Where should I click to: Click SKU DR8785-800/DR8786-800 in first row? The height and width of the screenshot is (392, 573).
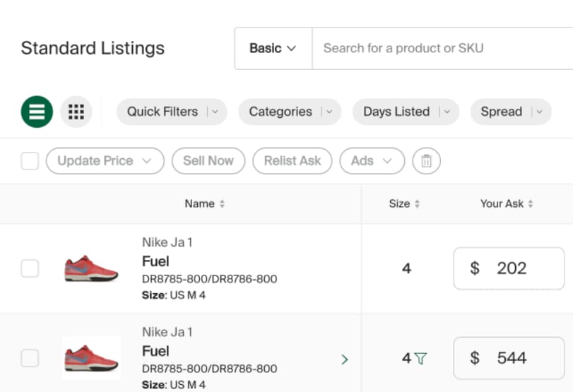[209, 279]
